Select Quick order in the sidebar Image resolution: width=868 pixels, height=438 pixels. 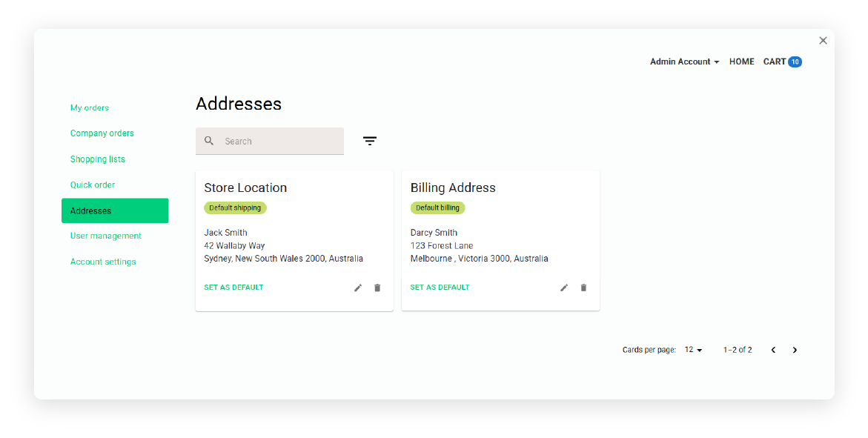coord(93,185)
